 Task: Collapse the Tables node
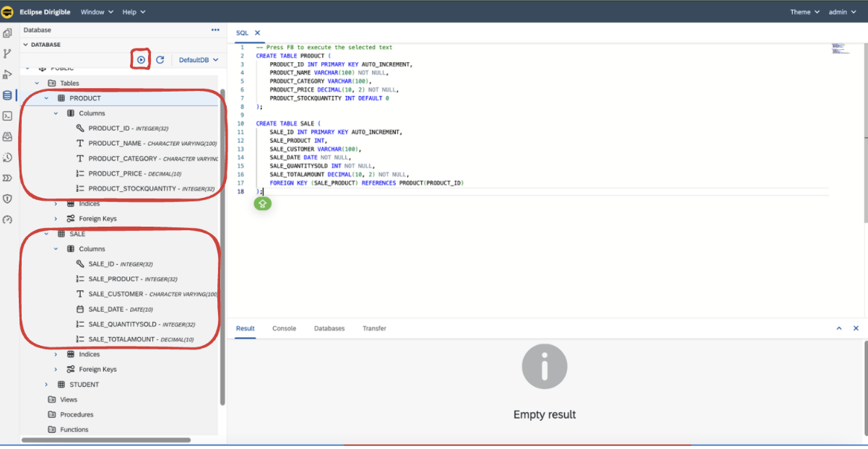[37, 83]
